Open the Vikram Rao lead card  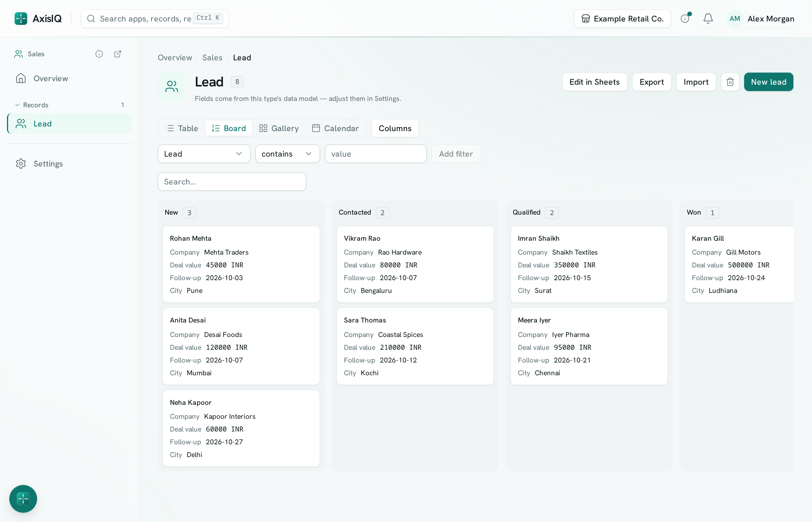[x=415, y=264]
